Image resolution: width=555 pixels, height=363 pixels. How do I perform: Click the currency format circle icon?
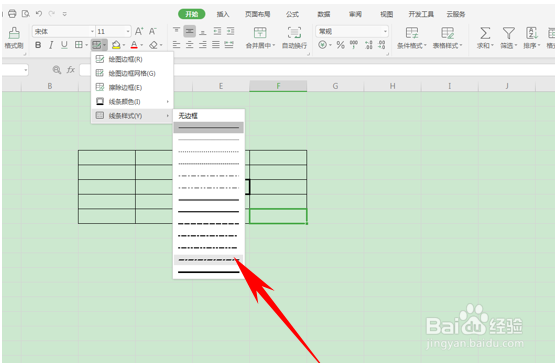coord(322,45)
